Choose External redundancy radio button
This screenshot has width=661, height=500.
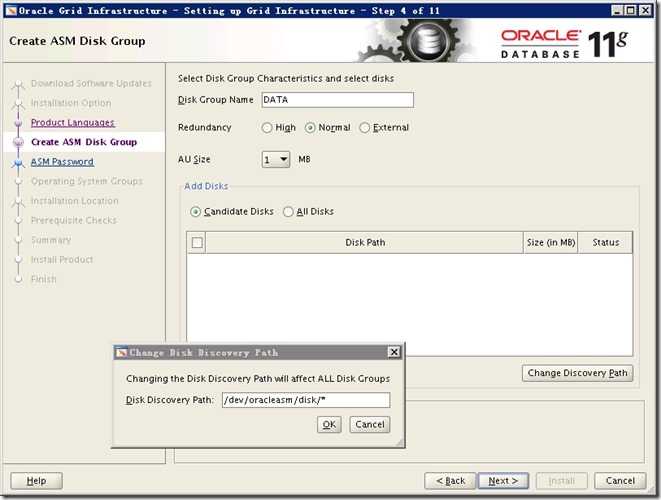[365, 128]
